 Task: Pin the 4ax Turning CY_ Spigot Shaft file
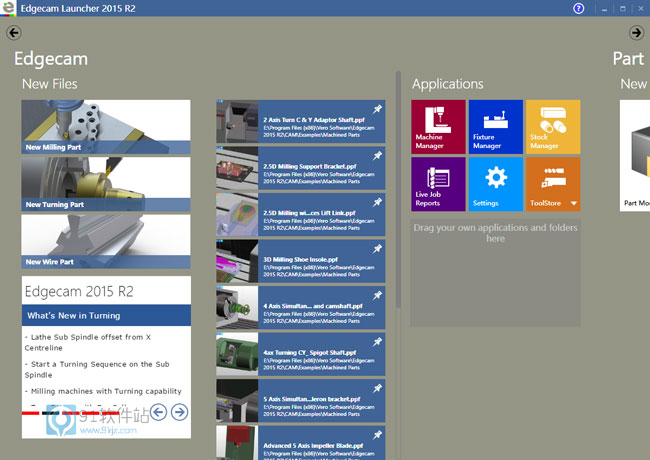point(377,342)
